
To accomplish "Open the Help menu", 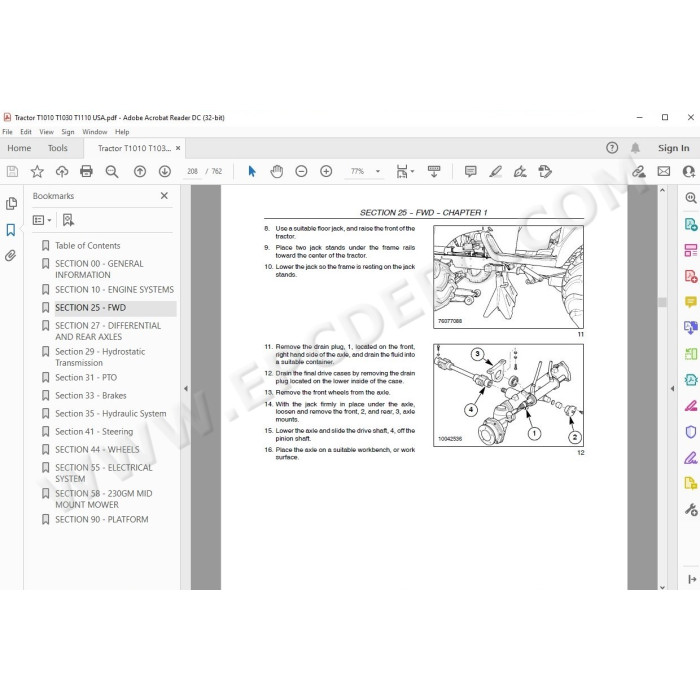I will coord(122,132).
